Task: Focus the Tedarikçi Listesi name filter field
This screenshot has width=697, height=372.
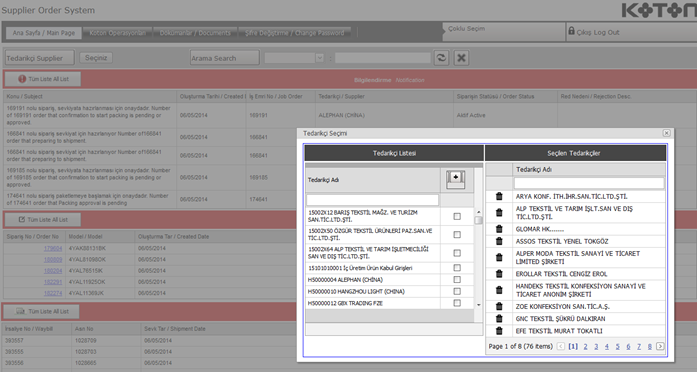Action: 373,200
